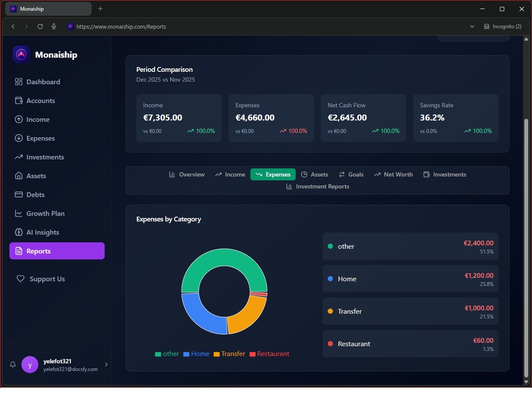Open Accounts page in sidebar
The width and height of the screenshot is (532, 415).
coord(57,100)
